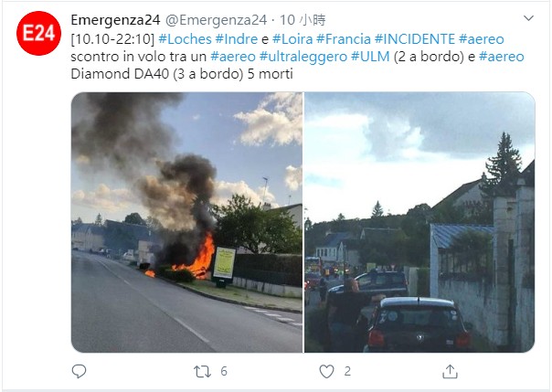Retweet this post using the retweet icon
552x392 pixels.
pyautogui.click(x=202, y=372)
